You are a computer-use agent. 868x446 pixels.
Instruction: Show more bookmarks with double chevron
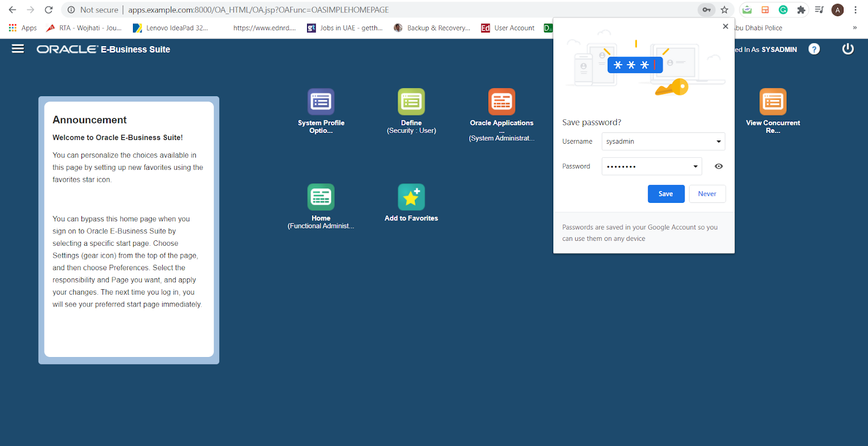[x=855, y=28]
